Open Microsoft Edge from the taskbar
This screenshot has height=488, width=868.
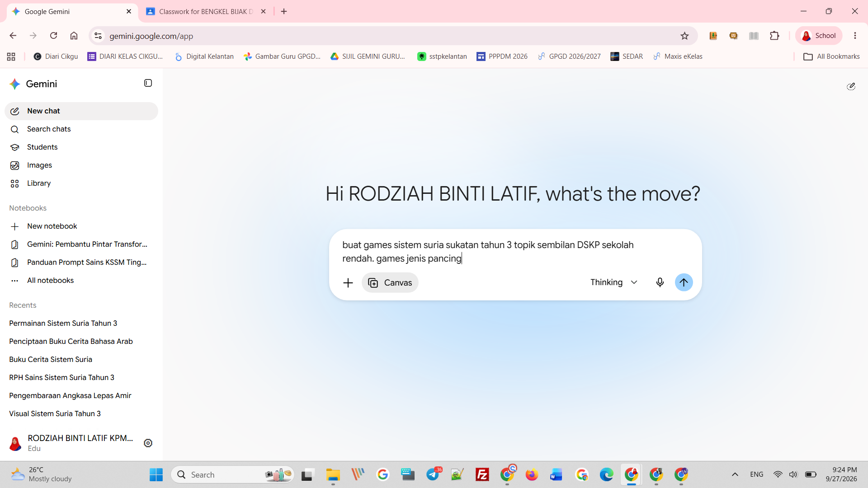(606, 474)
